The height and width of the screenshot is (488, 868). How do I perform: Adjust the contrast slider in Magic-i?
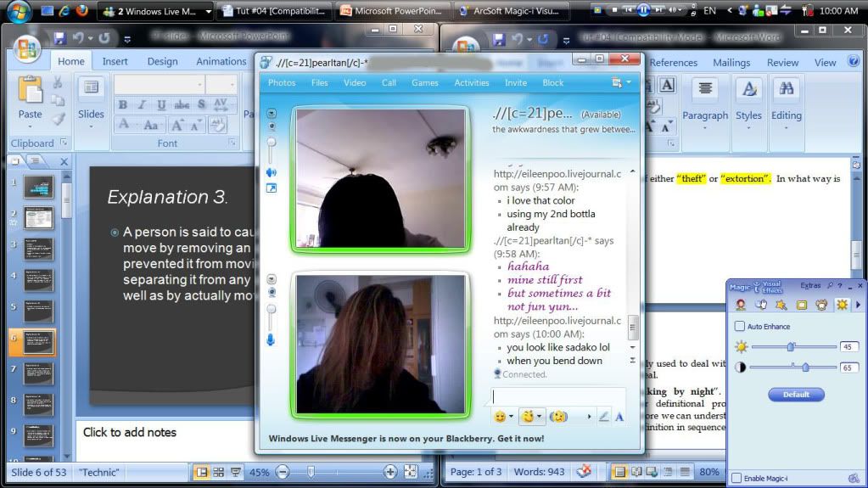coord(805,367)
